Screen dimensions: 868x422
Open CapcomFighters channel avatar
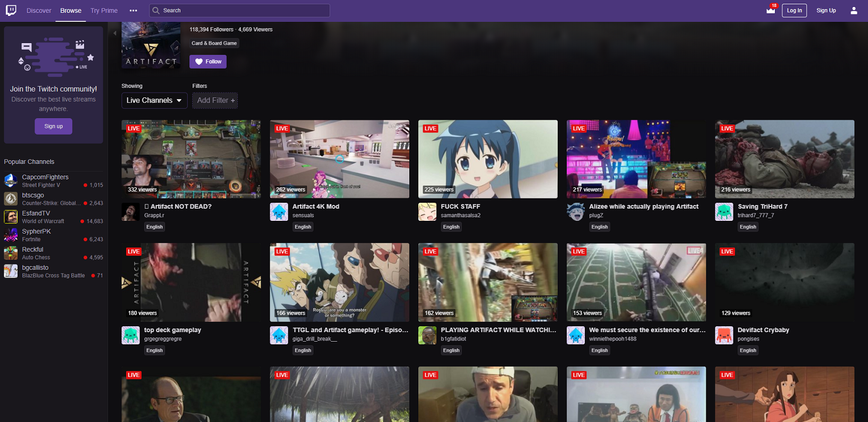click(11, 180)
